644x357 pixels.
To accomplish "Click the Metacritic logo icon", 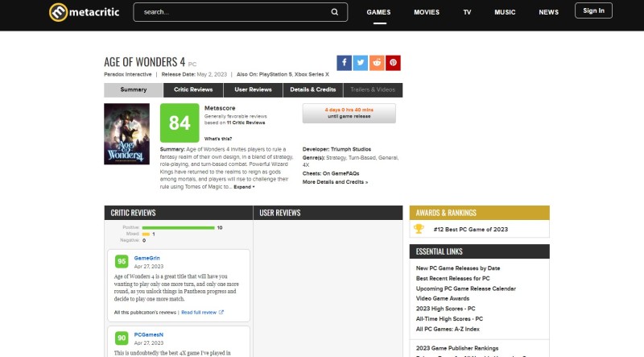I will click(58, 12).
